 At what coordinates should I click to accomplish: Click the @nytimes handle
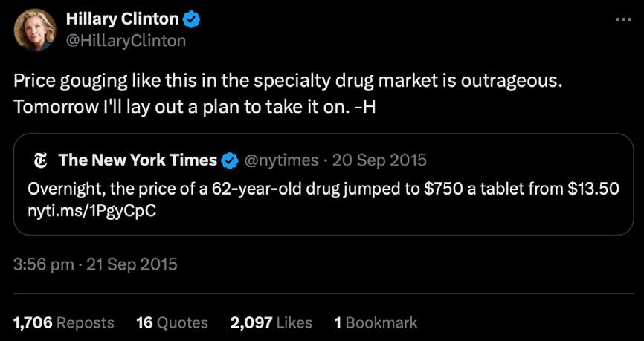click(x=282, y=160)
